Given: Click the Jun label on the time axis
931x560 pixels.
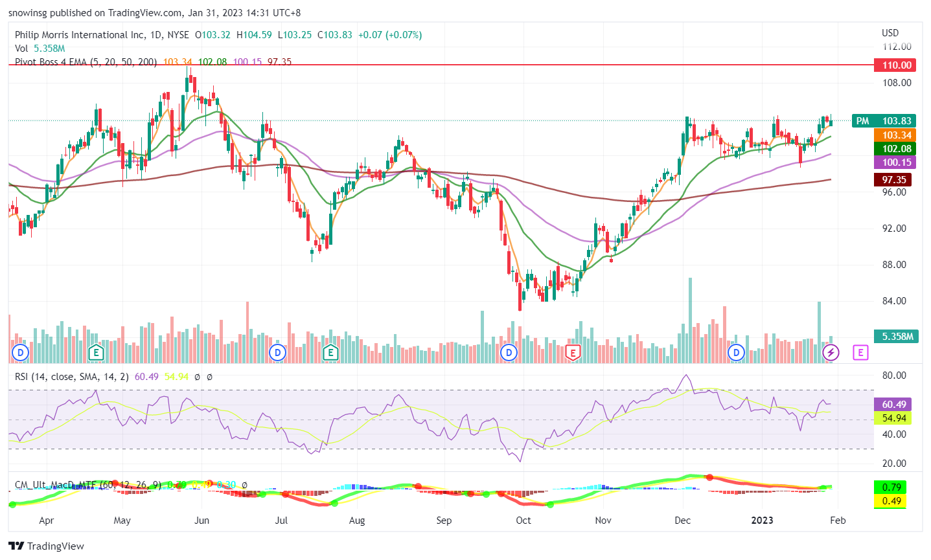Looking at the screenshot, I should coord(202,521).
